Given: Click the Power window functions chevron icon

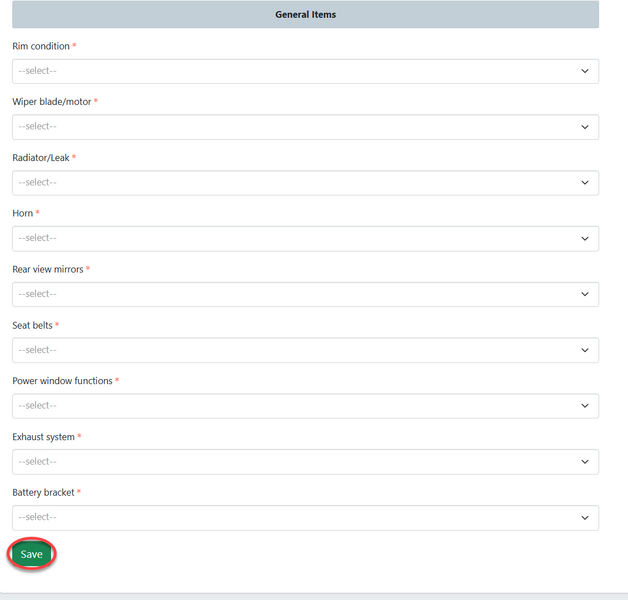Looking at the screenshot, I should coord(585,406).
